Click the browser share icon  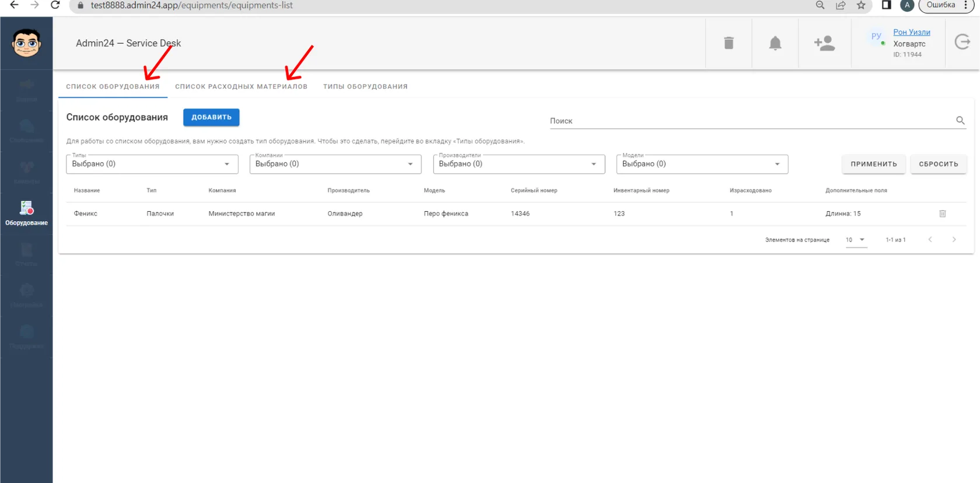[841, 5]
